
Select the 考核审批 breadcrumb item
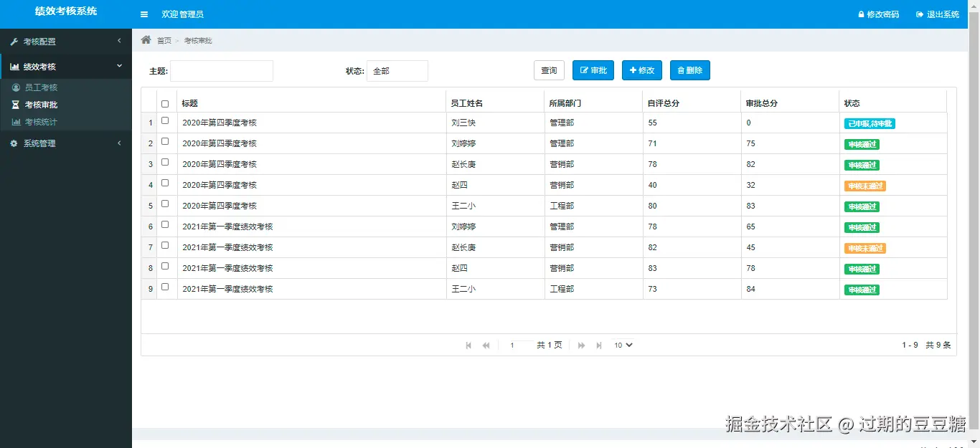click(197, 40)
